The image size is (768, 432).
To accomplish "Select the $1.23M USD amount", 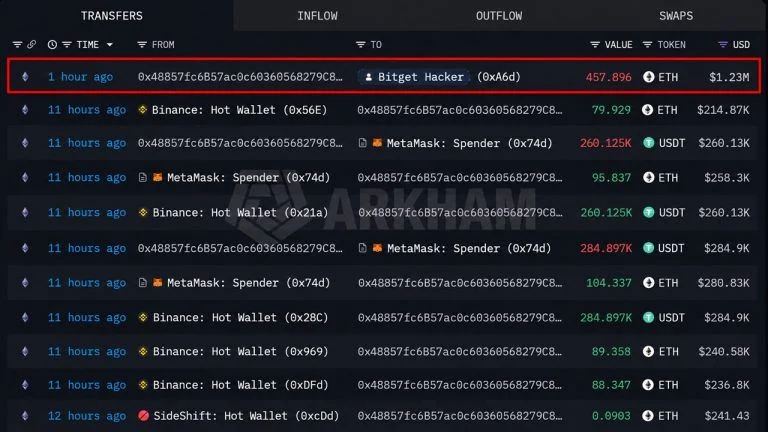I will (x=729, y=77).
